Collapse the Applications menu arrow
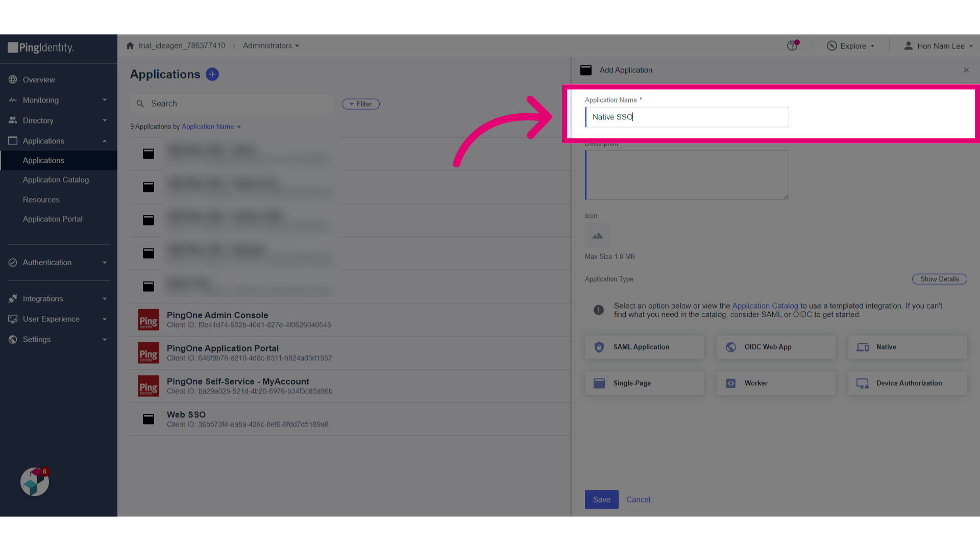980x551 pixels. [105, 141]
